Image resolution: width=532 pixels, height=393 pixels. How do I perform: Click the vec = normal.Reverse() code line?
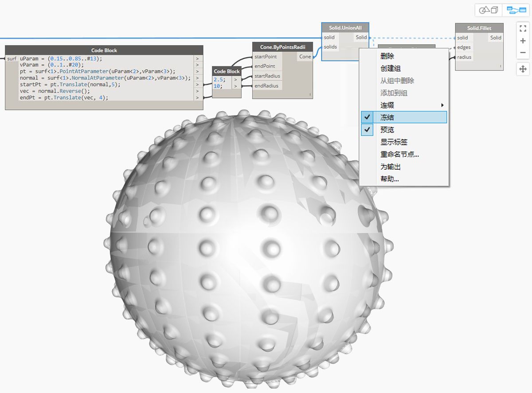click(55, 91)
